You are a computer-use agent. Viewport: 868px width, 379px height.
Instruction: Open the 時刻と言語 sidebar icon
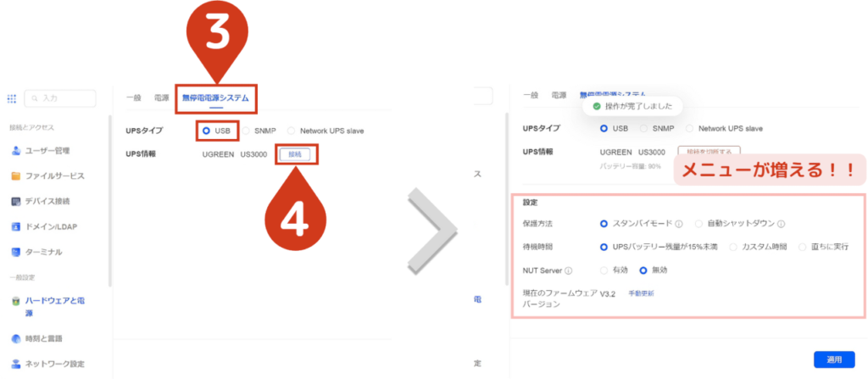click(x=16, y=339)
